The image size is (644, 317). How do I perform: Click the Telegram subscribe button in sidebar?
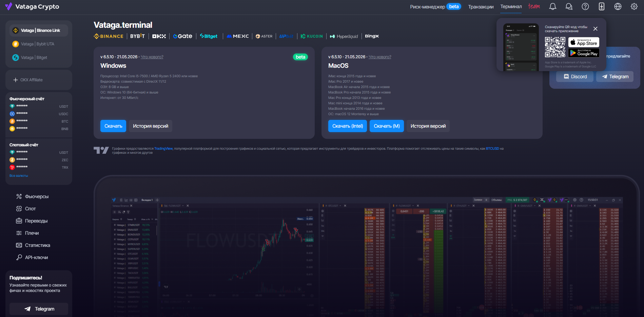coord(39,309)
